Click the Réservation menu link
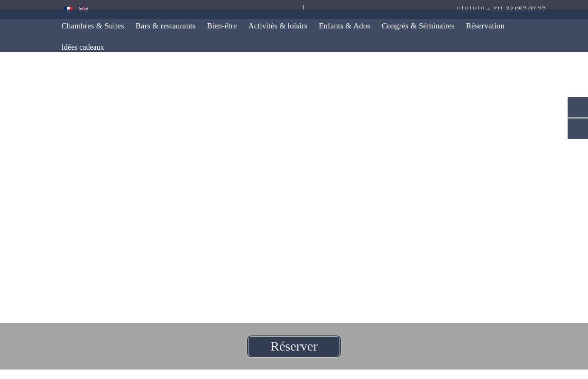588x379 pixels. tap(485, 26)
